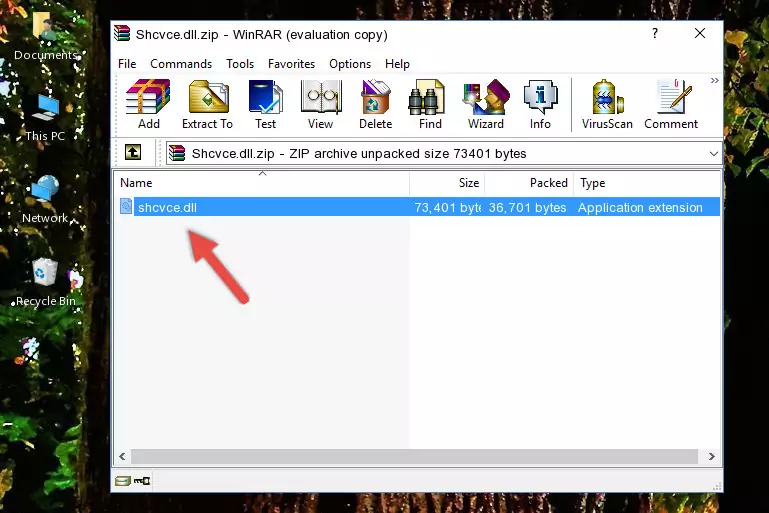This screenshot has width=769, height=513.
Task: Expand the hidden toolbar items chevron
Action: click(x=715, y=80)
